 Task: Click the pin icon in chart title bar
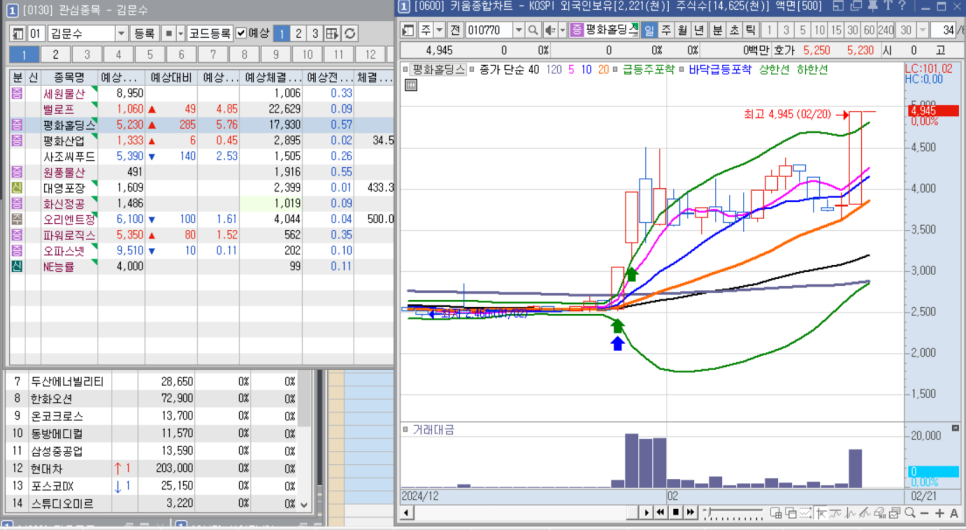(x=872, y=6)
